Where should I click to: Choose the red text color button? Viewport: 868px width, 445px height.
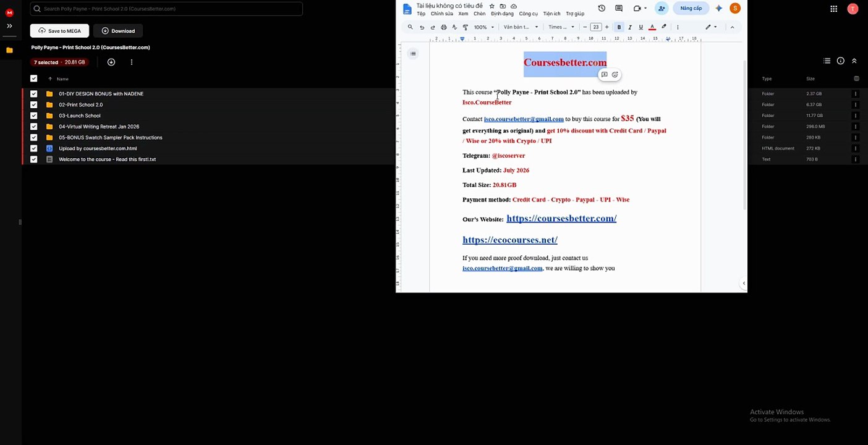tap(652, 27)
